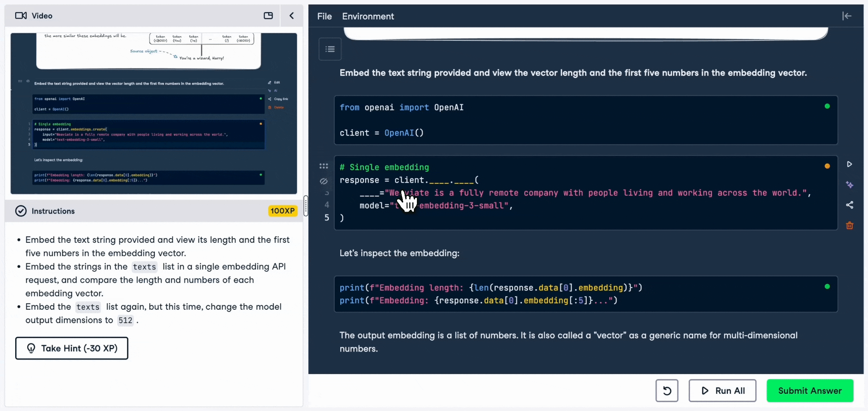Collapse the exercise panel with top-right arrow
868x411 pixels.
point(847,16)
